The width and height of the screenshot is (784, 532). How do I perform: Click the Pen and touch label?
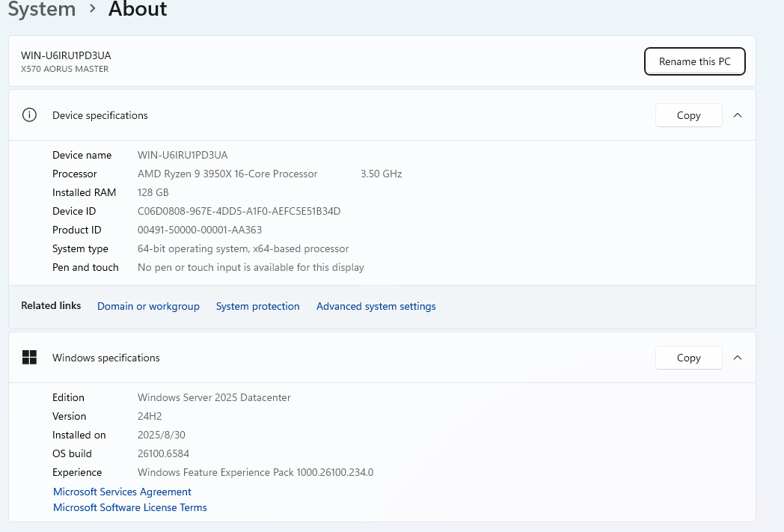(x=85, y=268)
